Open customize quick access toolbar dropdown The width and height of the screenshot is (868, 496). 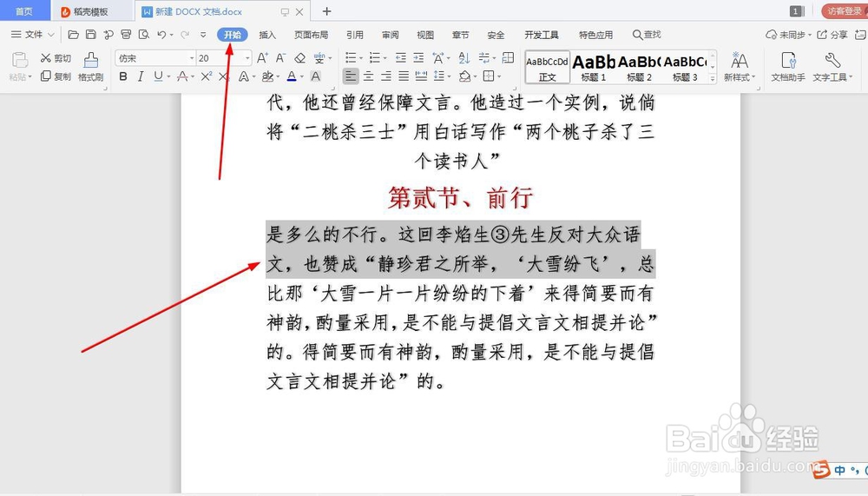tap(203, 35)
